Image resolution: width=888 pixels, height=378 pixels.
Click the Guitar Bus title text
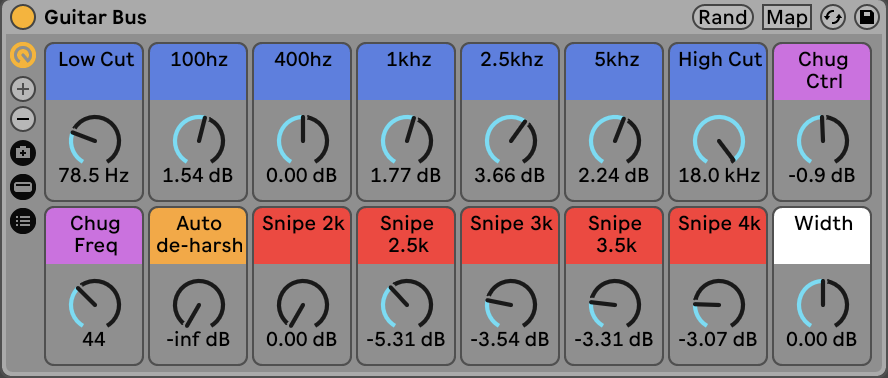pos(95,18)
